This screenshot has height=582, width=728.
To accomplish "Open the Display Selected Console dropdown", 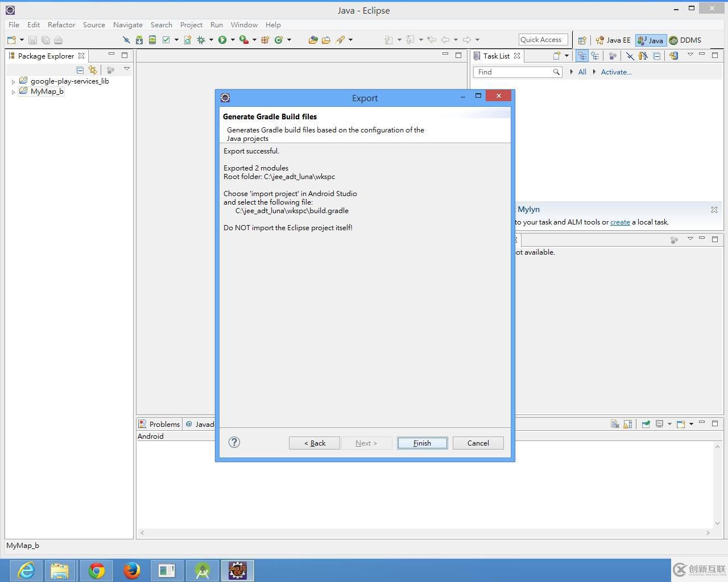I will (669, 424).
